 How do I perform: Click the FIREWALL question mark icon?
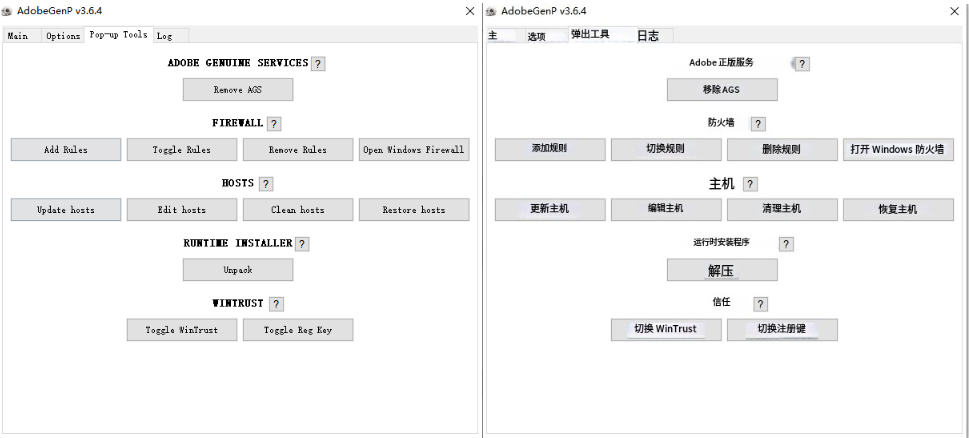tap(274, 124)
